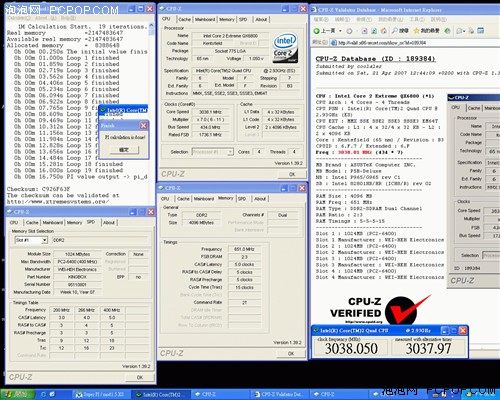The image size is (500, 400).
Task: Click the IE address bar URL field
Action: [413, 43]
